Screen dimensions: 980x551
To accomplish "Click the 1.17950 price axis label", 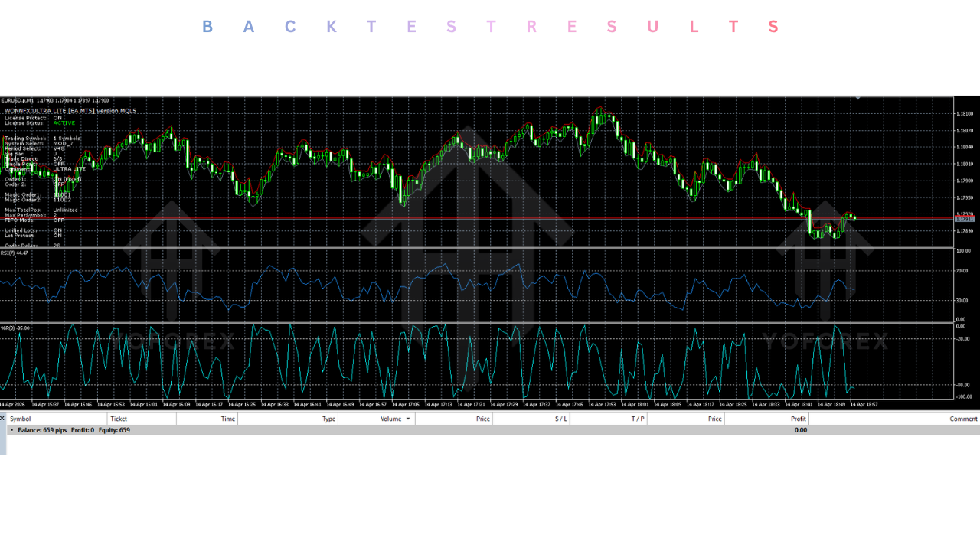I will click(x=965, y=197).
